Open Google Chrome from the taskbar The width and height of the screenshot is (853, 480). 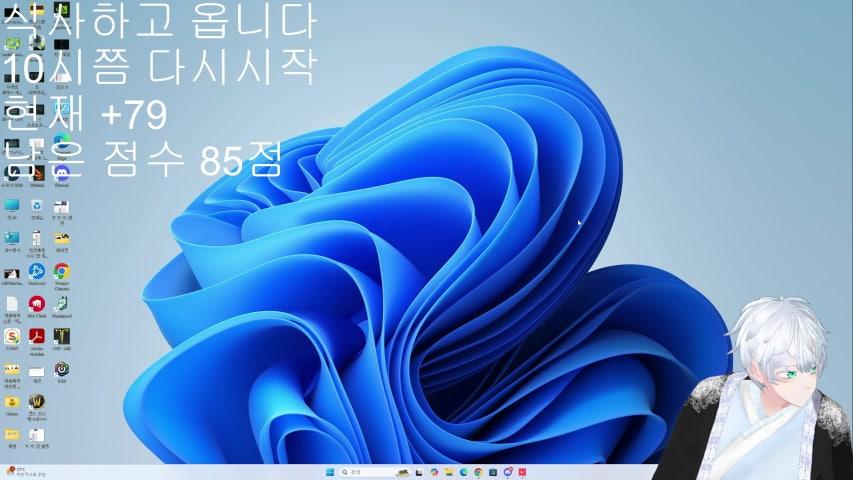point(478,472)
